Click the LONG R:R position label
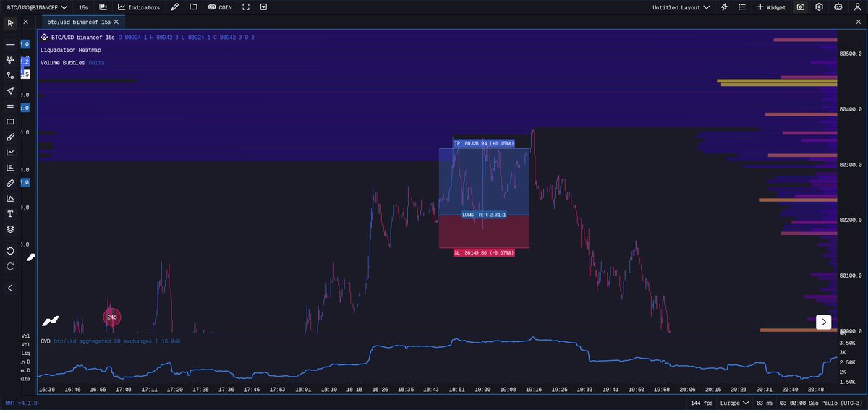The width and height of the screenshot is (868, 410). tap(484, 215)
